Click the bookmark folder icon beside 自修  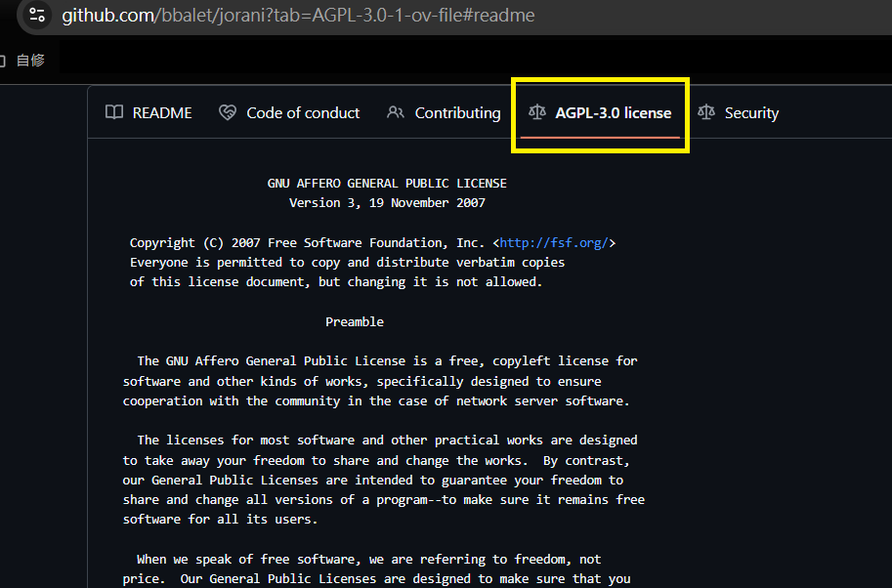pos(3,61)
